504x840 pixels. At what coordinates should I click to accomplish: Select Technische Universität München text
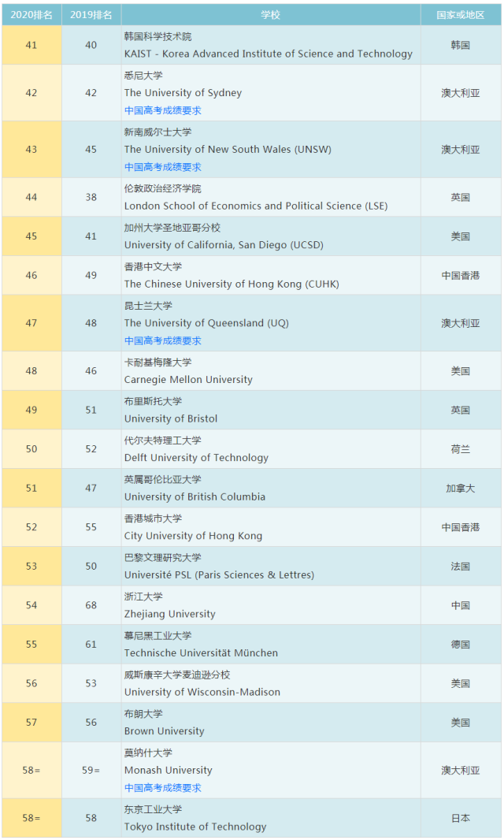[x=202, y=653]
